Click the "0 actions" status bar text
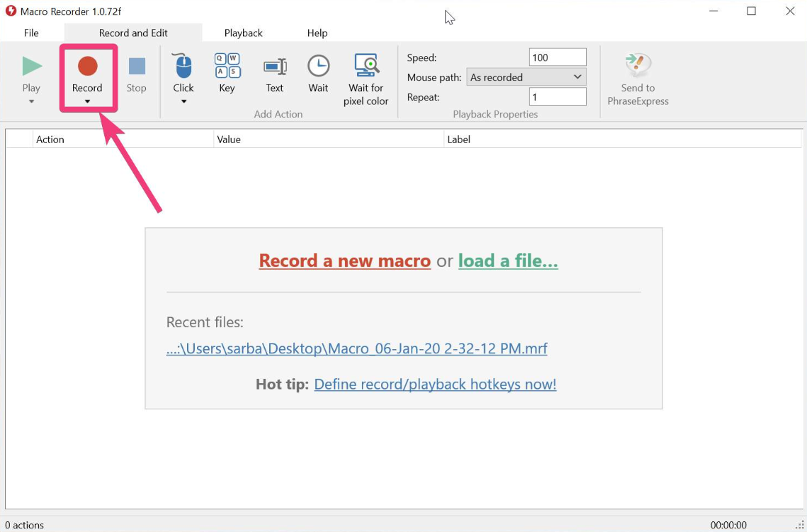Screen dimensions: 807x532 [24, 526]
